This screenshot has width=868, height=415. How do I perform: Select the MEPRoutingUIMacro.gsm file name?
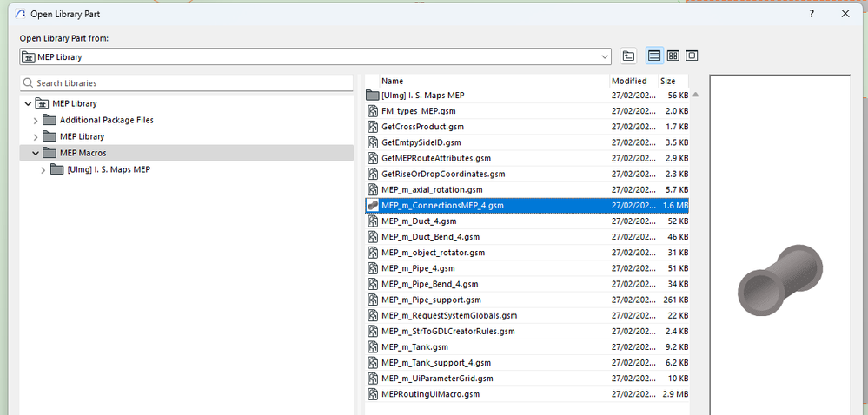430,394
